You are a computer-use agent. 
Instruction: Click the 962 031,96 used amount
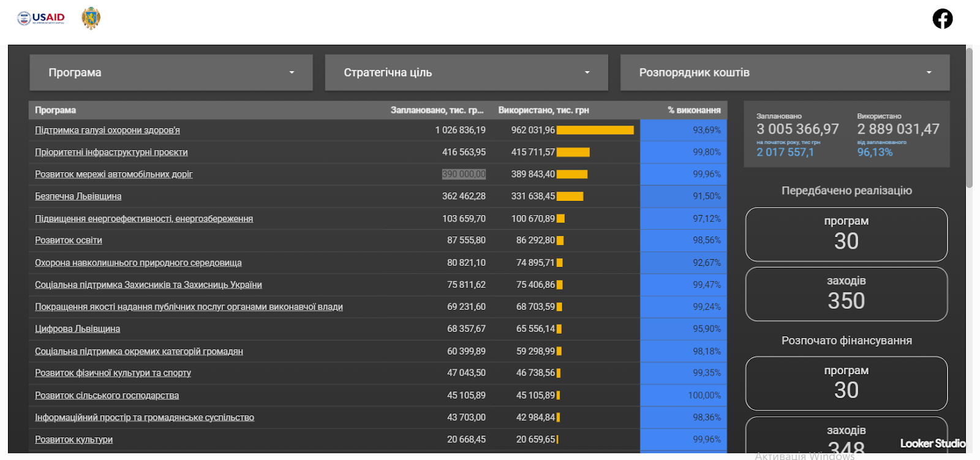[x=533, y=130]
